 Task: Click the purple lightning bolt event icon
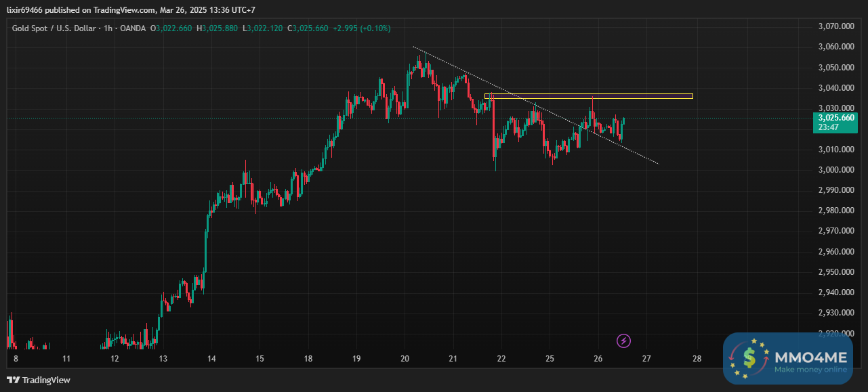[x=624, y=341]
